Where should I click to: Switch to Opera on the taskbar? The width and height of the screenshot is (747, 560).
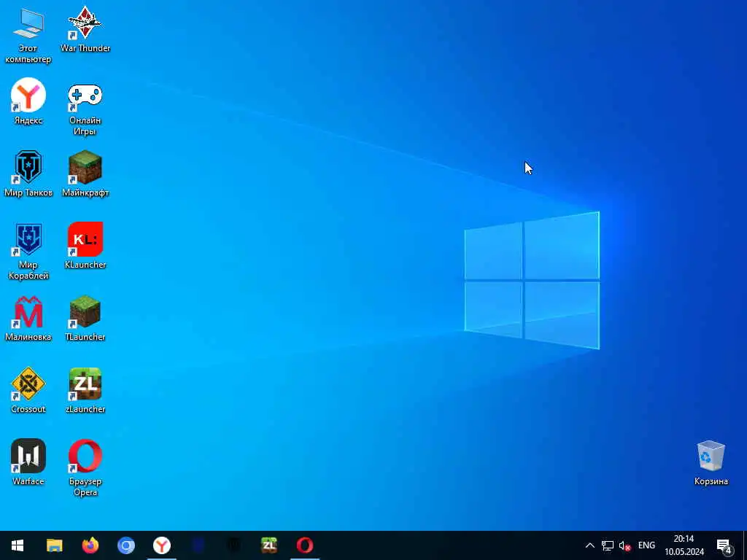tap(305, 545)
